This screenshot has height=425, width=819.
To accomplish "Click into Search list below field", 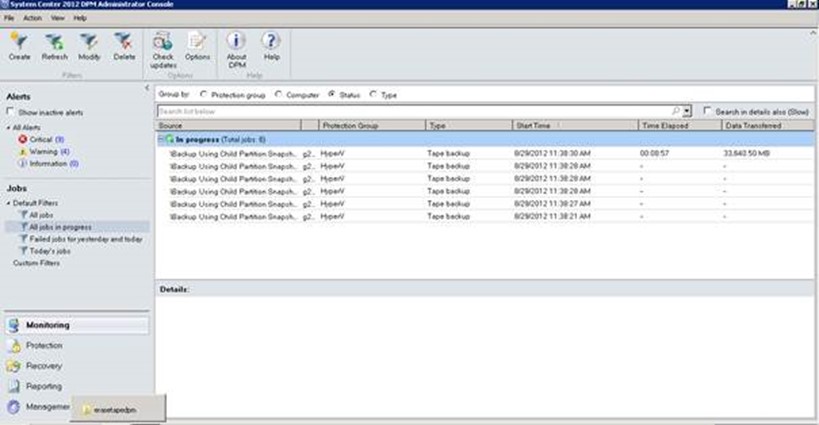I will coord(414,111).
